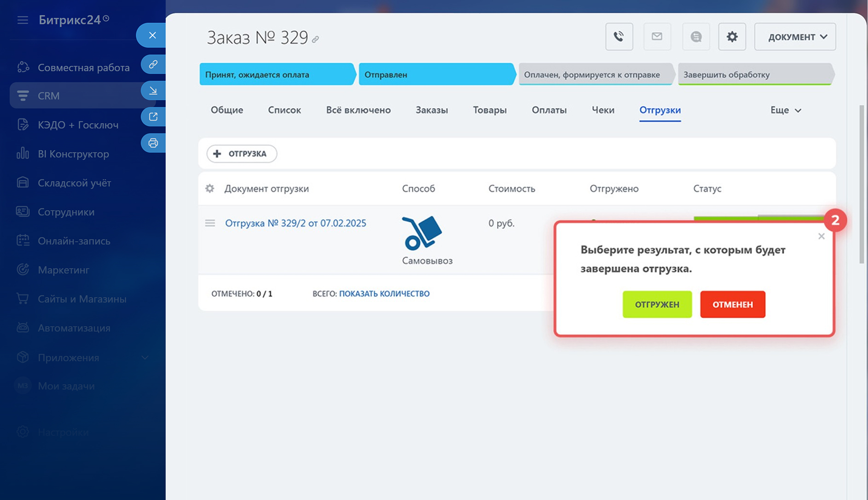868x500 pixels.
Task: Switch to the Товары tab
Action: click(x=489, y=110)
